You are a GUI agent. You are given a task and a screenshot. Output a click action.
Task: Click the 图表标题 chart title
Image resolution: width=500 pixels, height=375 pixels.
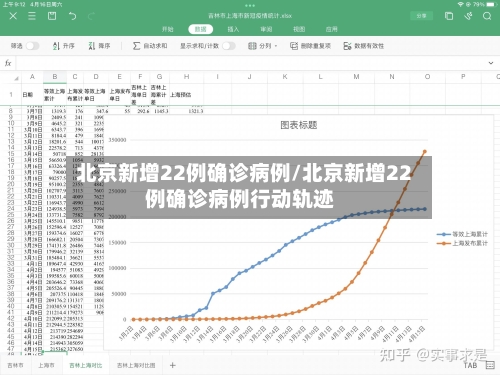pyautogui.click(x=299, y=125)
